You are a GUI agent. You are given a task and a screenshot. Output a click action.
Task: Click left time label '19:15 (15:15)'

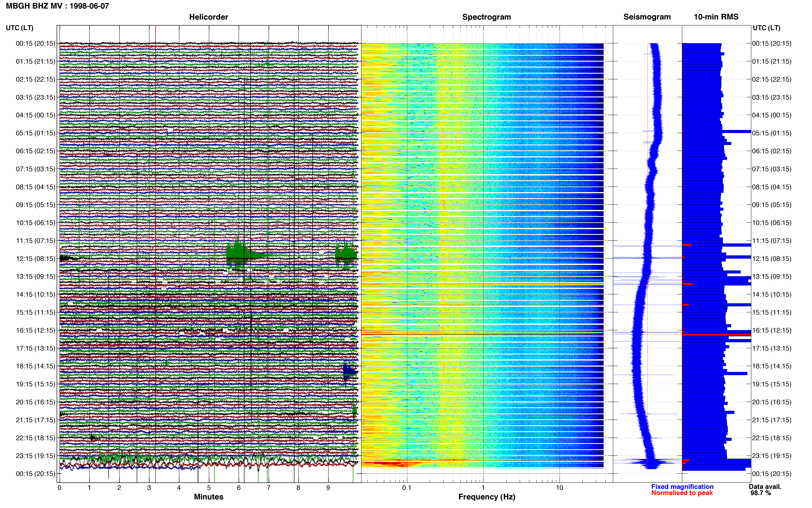(x=36, y=384)
